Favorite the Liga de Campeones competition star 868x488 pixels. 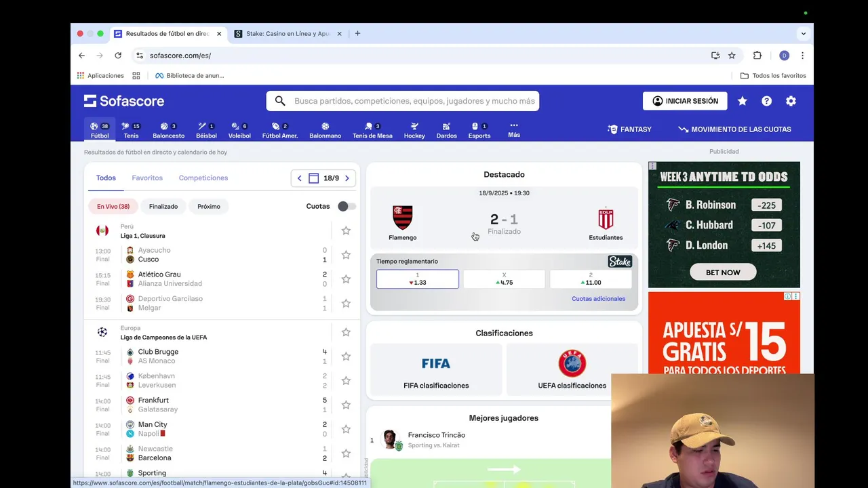coord(346,332)
